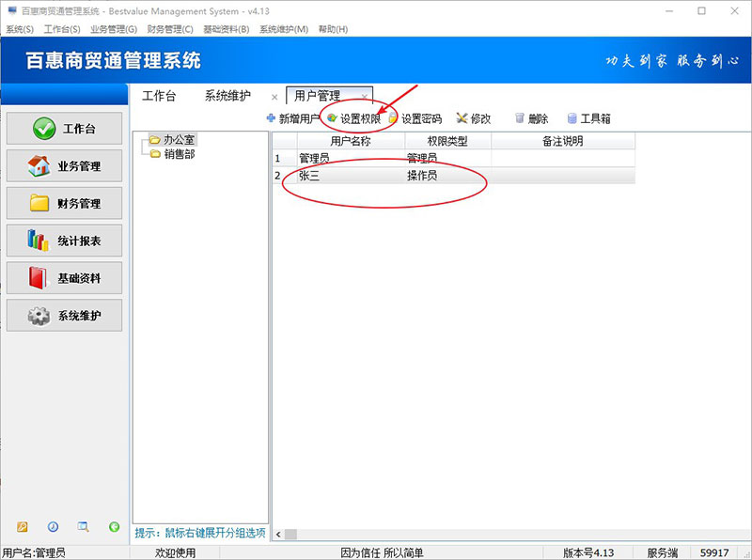Image resolution: width=752 pixels, height=560 pixels.
Task: Click the 用户名:管理员 status bar entry
Action: pyautogui.click(x=34, y=552)
